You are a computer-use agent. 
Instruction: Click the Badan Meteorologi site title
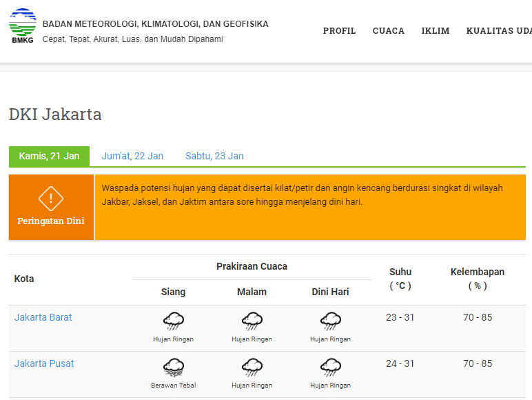tap(156, 24)
